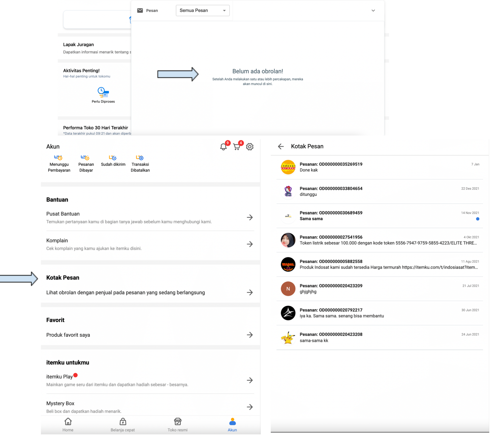504x436 pixels.
Task: Open the itemku Play entry
Action: point(150,380)
